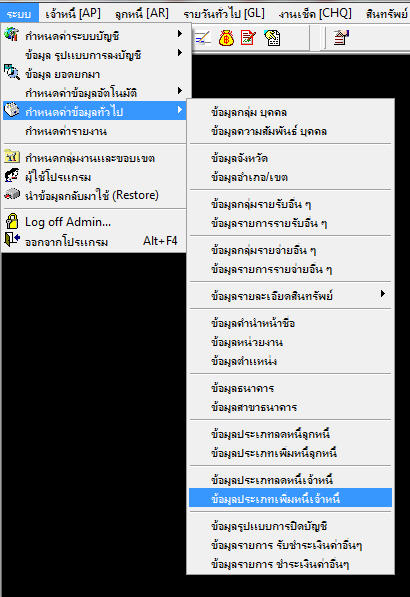Choose ข้อมูลธนาคาร from submenu
Image resolution: width=410 pixels, height=597 pixels.
click(x=290, y=388)
